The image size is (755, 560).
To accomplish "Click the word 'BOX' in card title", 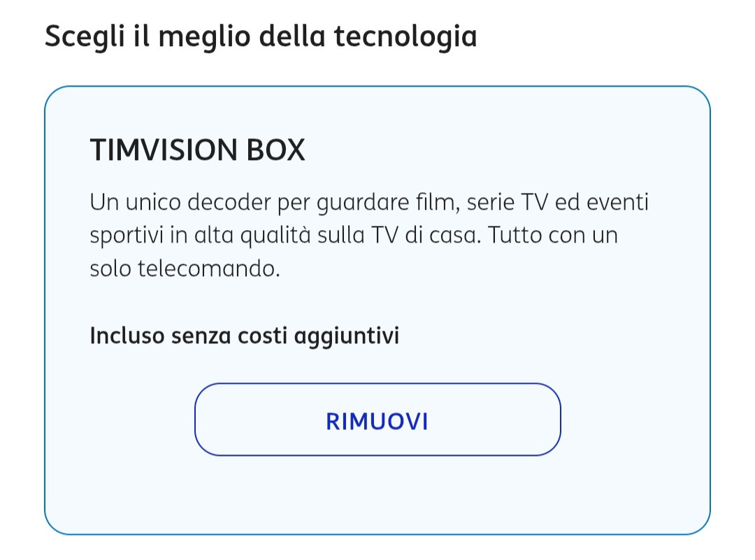I will 276,150.
